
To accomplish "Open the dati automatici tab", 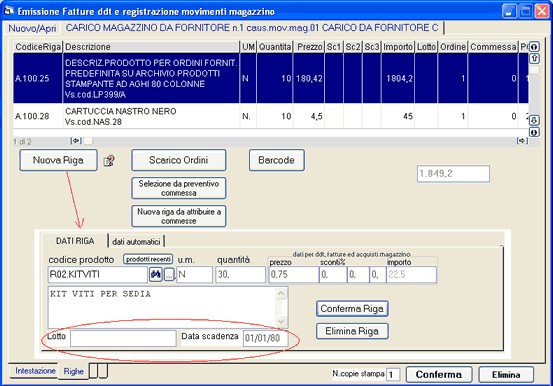I will click(x=136, y=242).
